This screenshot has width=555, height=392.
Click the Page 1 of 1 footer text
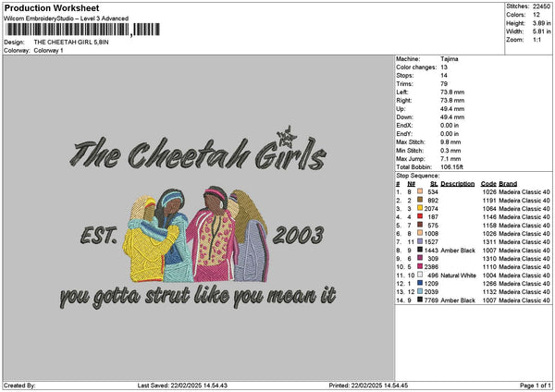pyautogui.click(x=536, y=386)
